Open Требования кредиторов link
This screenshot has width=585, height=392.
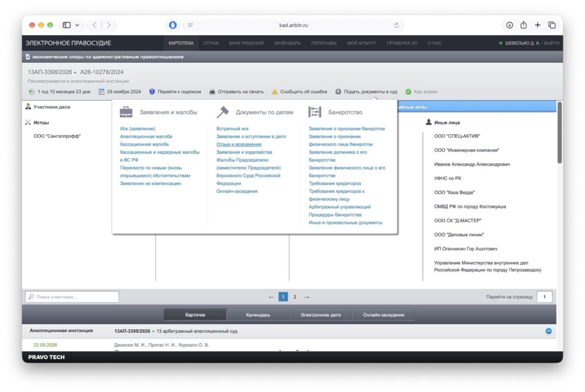pyautogui.click(x=334, y=184)
